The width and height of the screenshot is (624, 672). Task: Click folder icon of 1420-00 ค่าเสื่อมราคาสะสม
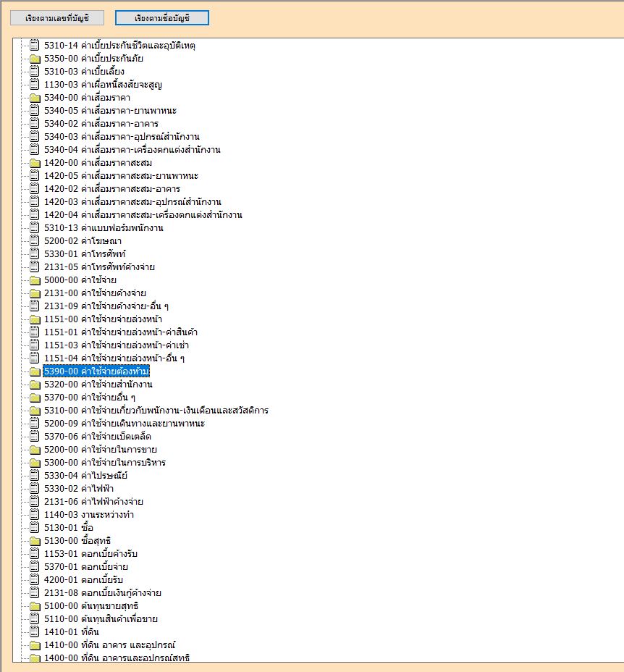pyautogui.click(x=35, y=163)
